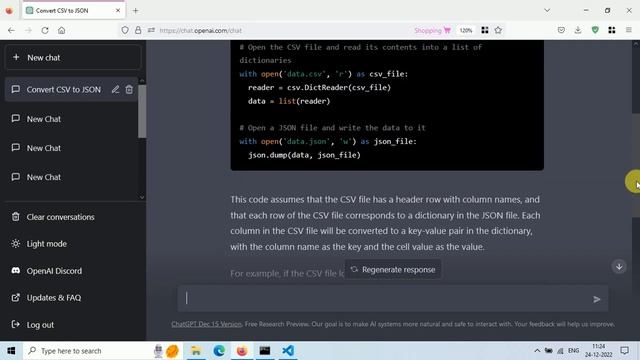Go back in browser history

click(11, 30)
